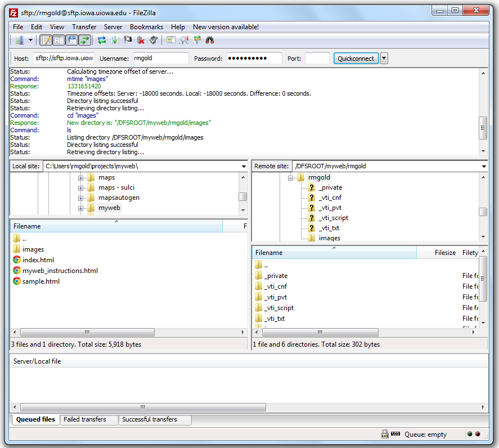Open the Quickconnect history dropdown

[x=384, y=59]
